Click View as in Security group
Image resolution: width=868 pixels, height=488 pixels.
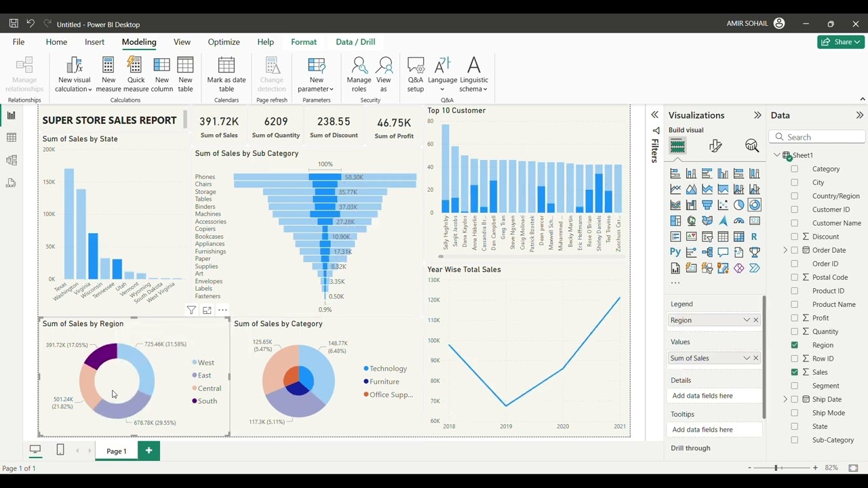pyautogui.click(x=384, y=75)
